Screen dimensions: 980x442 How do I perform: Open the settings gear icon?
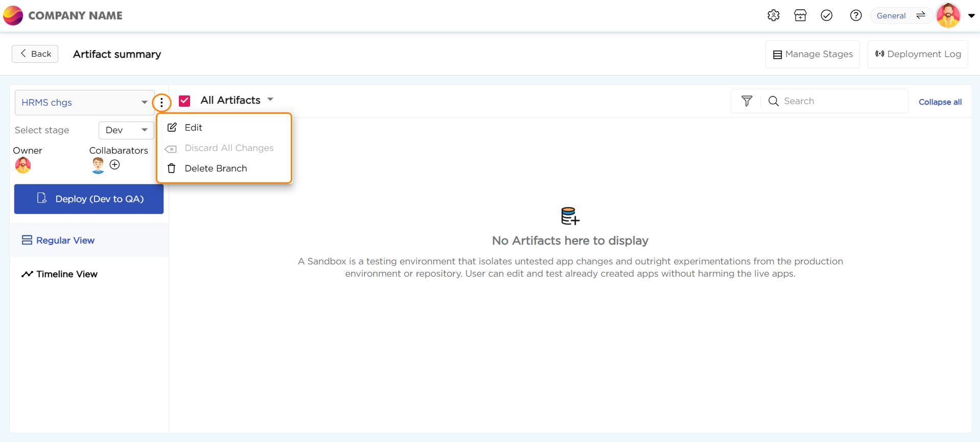click(773, 15)
